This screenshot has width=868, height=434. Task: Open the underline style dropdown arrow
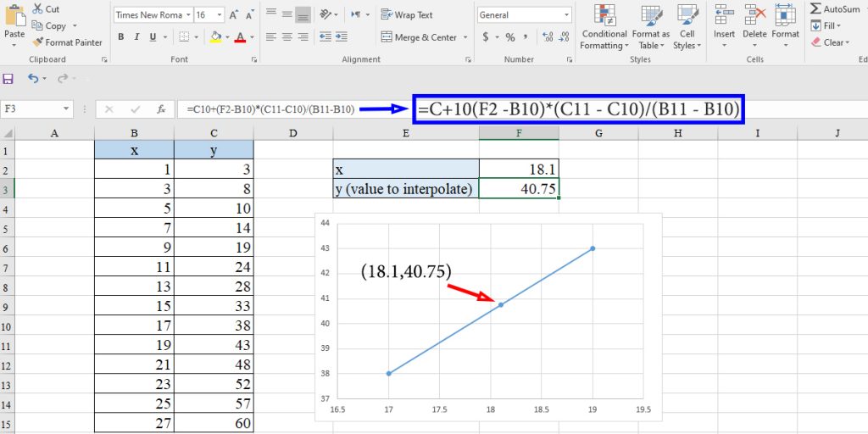click(164, 37)
